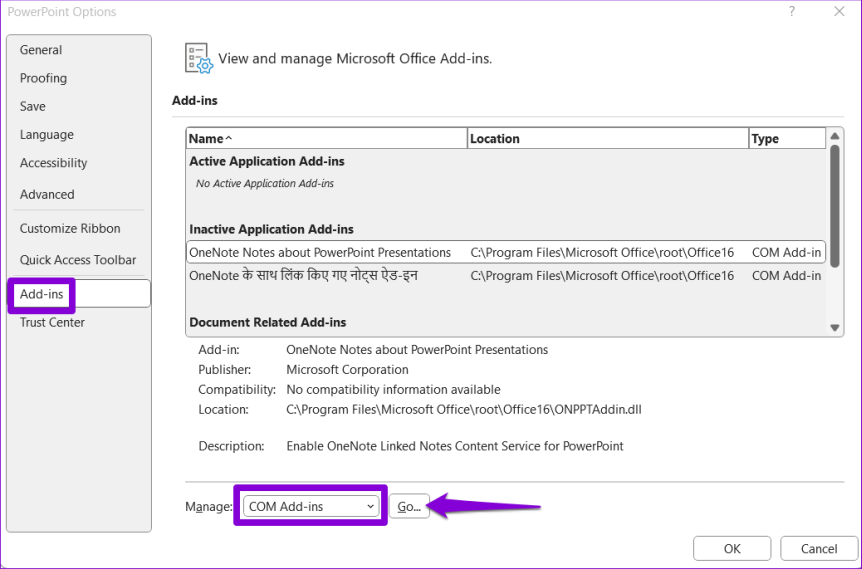Open the Trust Center category
Viewport: 862px width, 569px height.
(x=52, y=322)
